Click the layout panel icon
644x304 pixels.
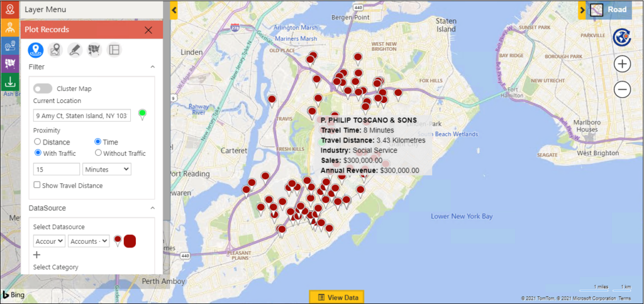(x=114, y=50)
